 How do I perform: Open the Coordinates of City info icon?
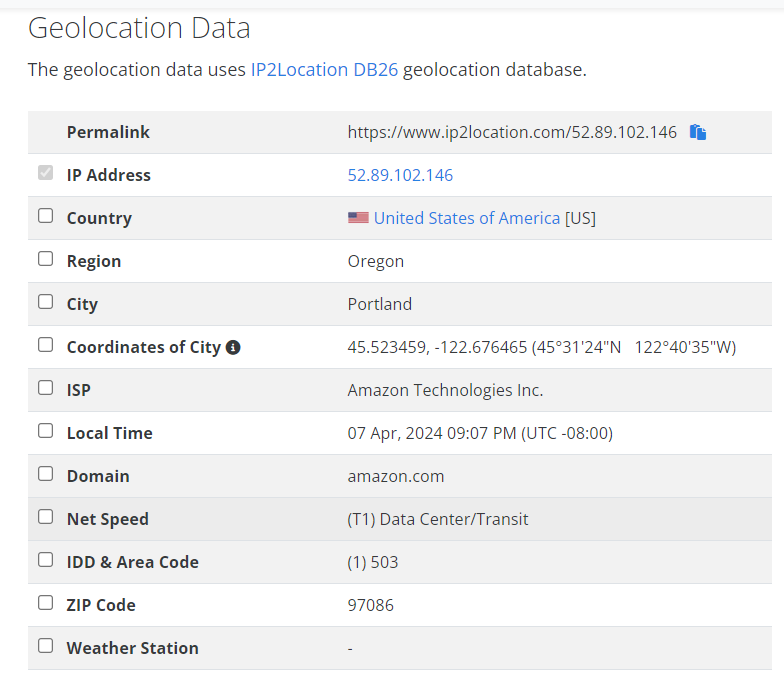(233, 347)
